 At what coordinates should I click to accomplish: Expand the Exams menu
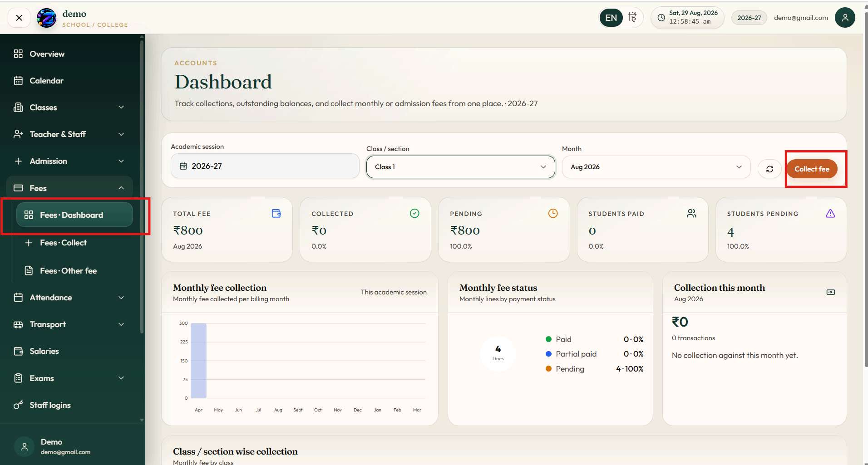pos(70,378)
